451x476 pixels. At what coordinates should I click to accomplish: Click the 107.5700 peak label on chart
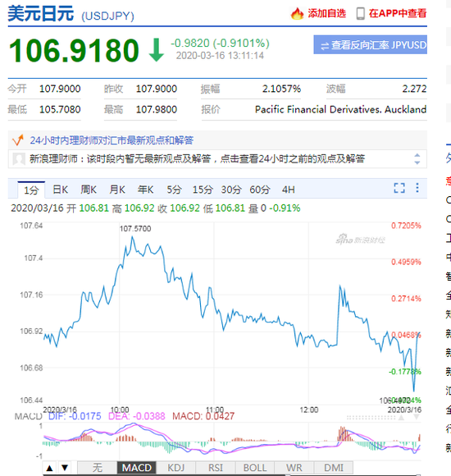coord(135,229)
